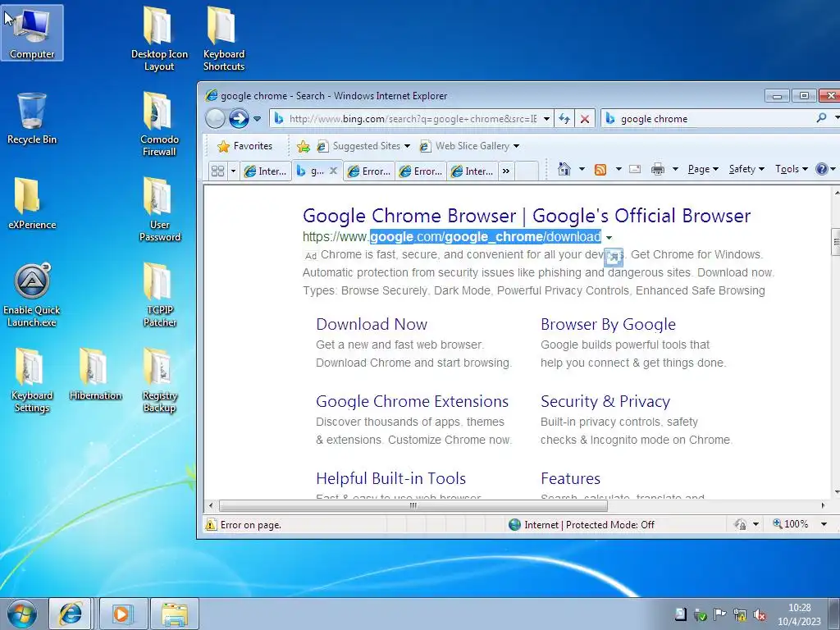840x630 pixels.
Task: Close the active Bing search tab
Action: point(333,171)
